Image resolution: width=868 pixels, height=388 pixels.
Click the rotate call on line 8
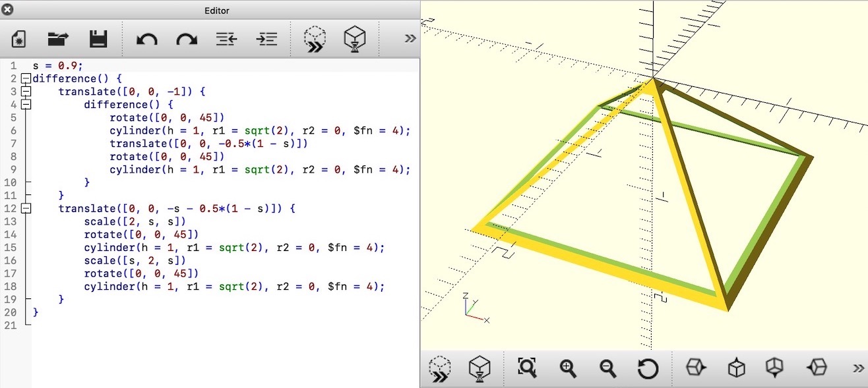168,157
